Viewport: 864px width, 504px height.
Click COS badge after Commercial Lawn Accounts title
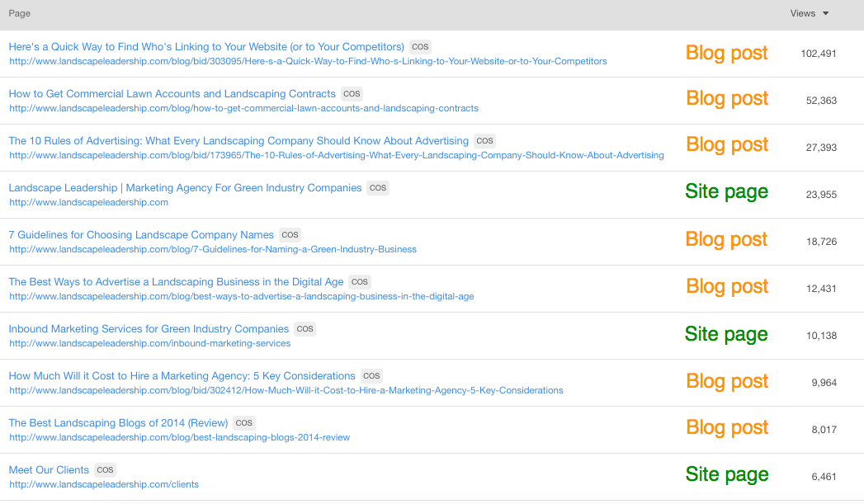coord(352,94)
